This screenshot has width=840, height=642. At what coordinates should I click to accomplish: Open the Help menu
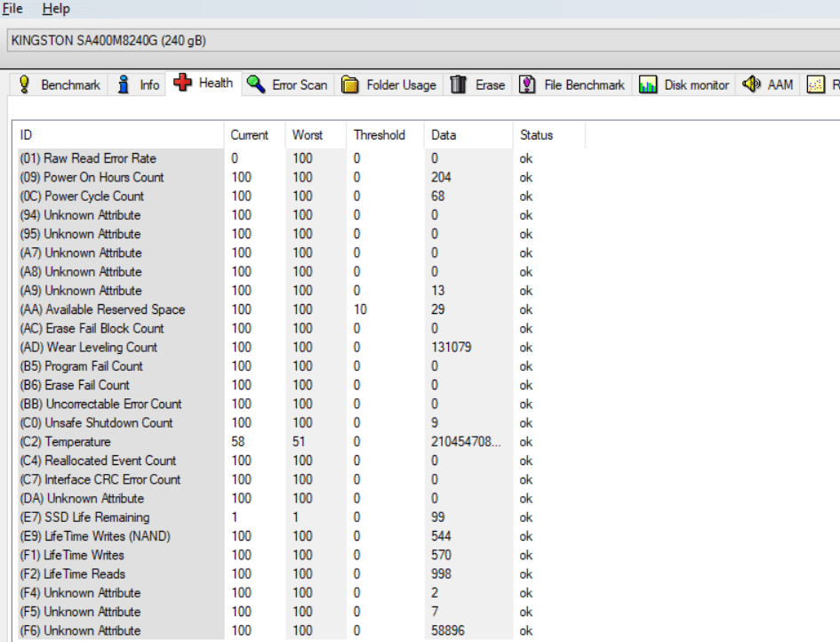[x=56, y=9]
